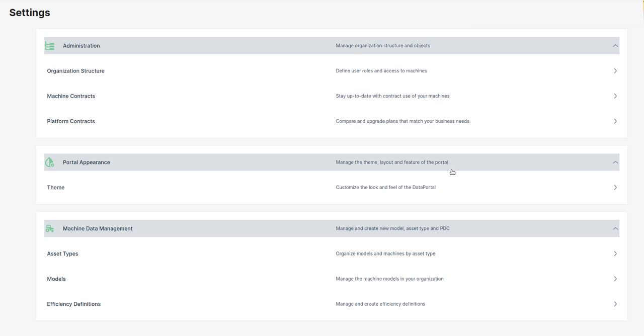
Task: Open the Theme settings
Action: point(56,188)
